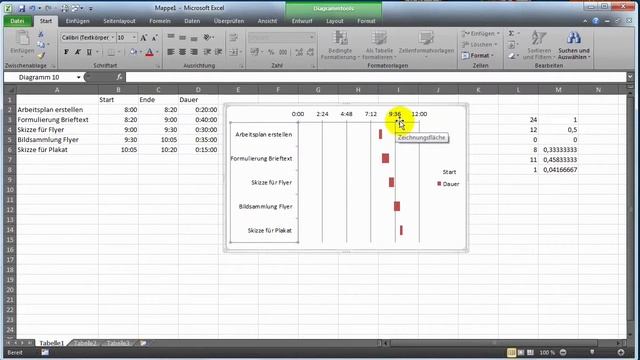Click the decrease indent icon

click(x=207, y=52)
